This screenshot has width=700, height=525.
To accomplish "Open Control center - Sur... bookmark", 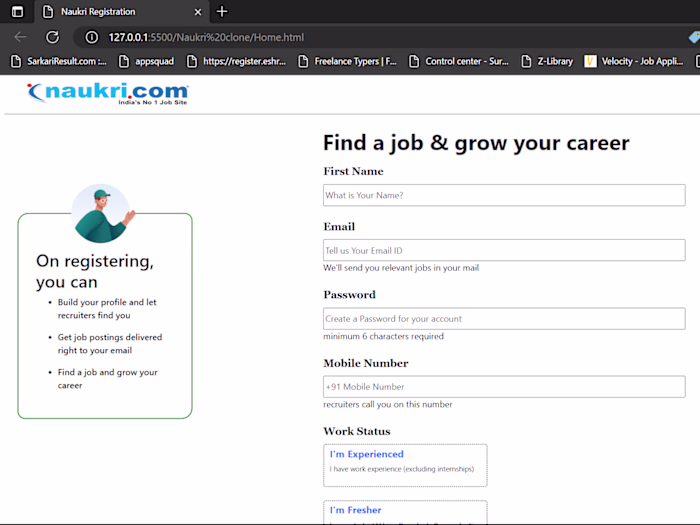I will [x=458, y=61].
